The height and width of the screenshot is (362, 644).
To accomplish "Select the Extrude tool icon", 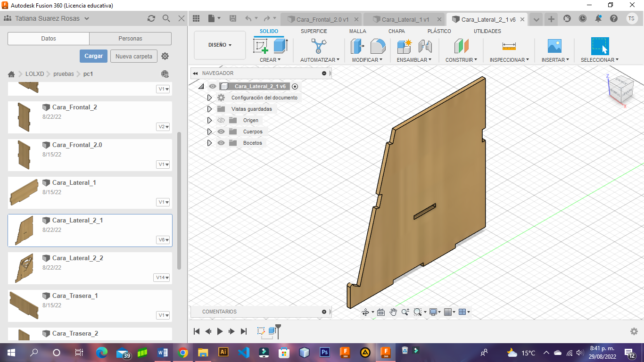I will tap(281, 46).
